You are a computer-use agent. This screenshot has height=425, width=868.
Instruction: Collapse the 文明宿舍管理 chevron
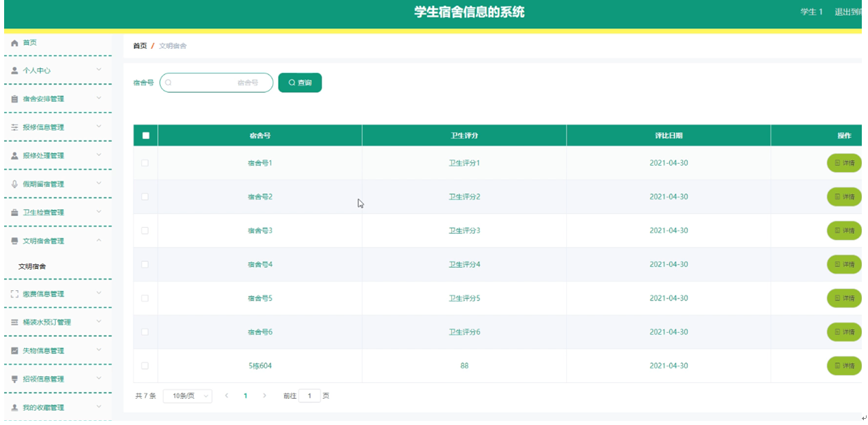coord(99,240)
